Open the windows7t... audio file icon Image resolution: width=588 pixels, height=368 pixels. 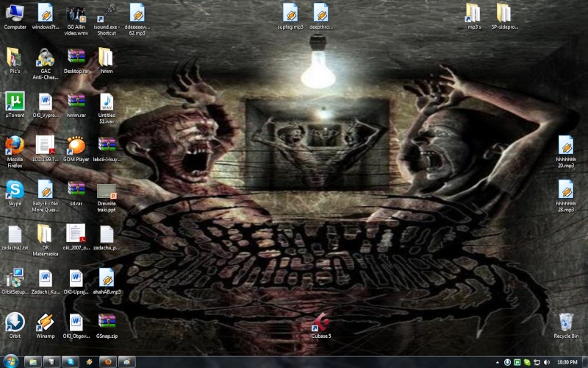46,17
